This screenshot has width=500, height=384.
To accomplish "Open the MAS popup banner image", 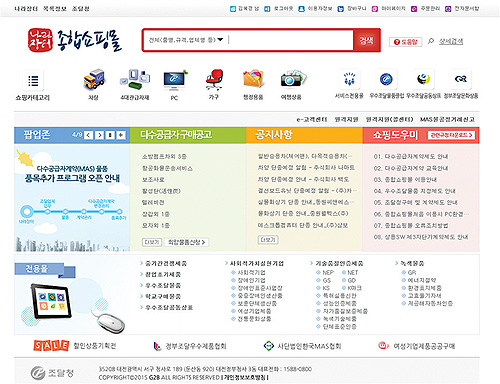I will point(72,197).
